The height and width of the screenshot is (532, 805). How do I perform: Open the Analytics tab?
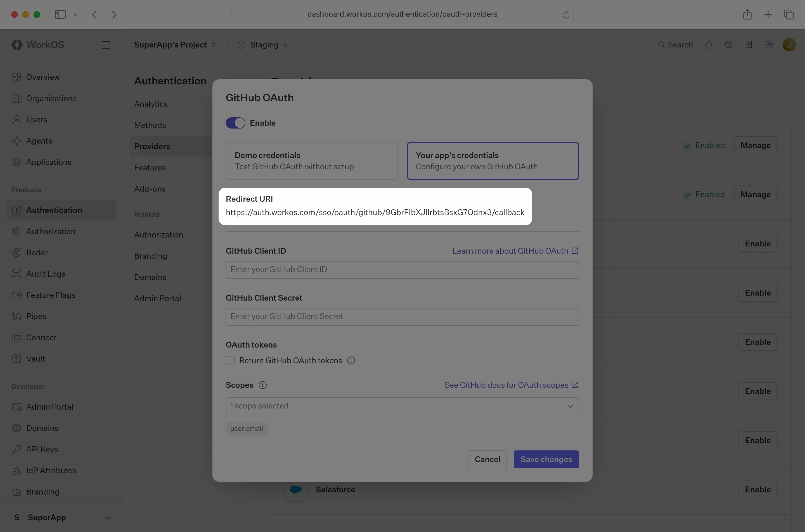[151, 104]
